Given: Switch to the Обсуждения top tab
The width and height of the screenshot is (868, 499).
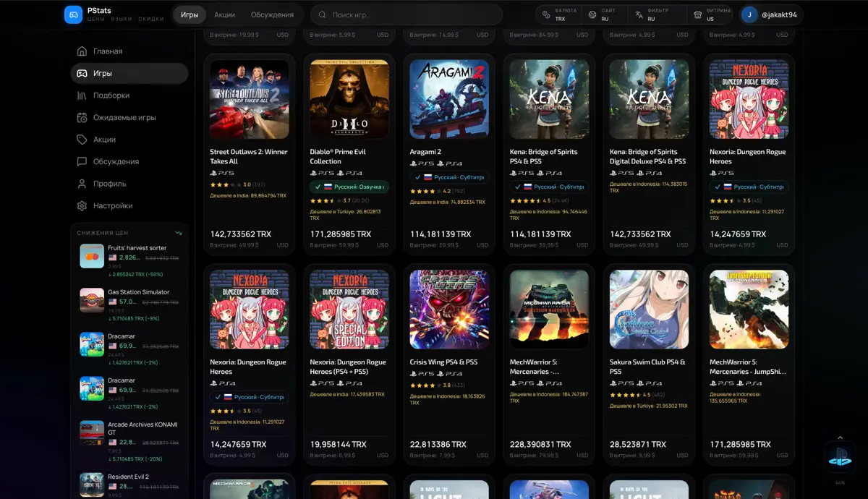Looking at the screenshot, I should pyautogui.click(x=272, y=14).
